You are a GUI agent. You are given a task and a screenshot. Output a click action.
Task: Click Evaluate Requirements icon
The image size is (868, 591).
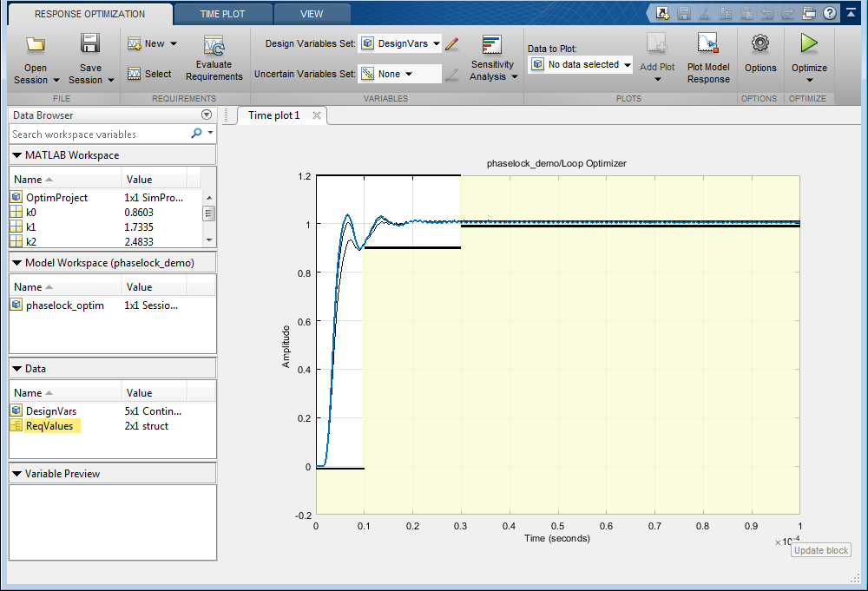click(214, 46)
